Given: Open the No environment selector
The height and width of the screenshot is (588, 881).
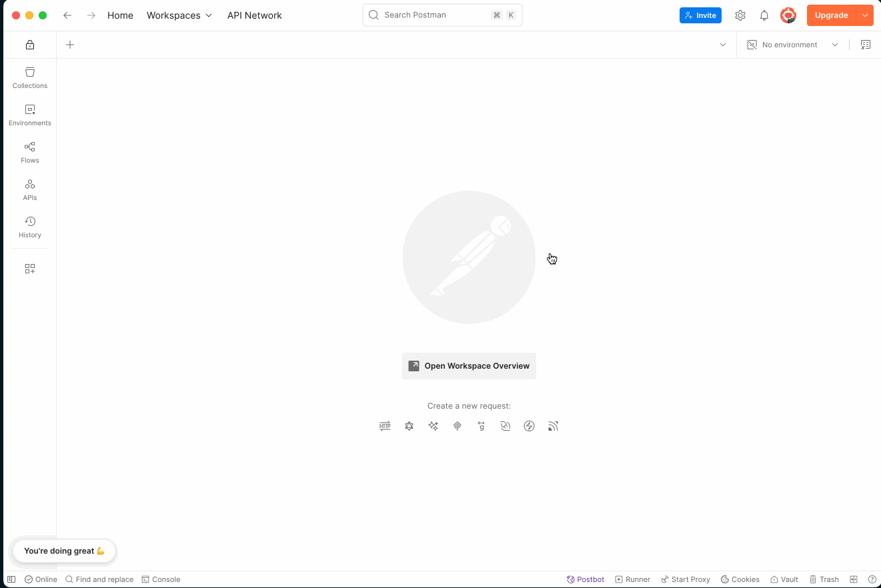Looking at the screenshot, I should point(792,45).
